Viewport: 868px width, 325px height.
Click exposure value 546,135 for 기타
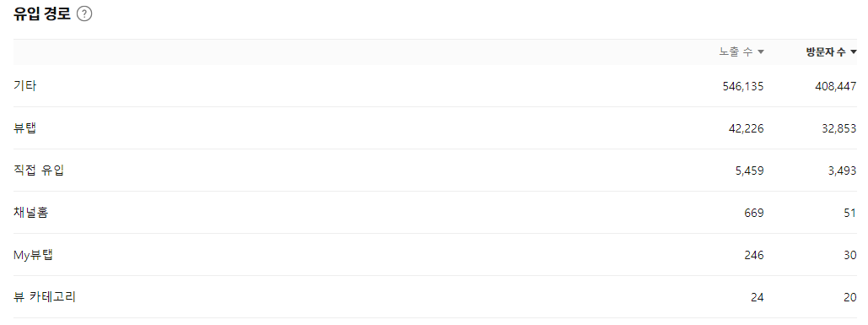click(x=743, y=86)
